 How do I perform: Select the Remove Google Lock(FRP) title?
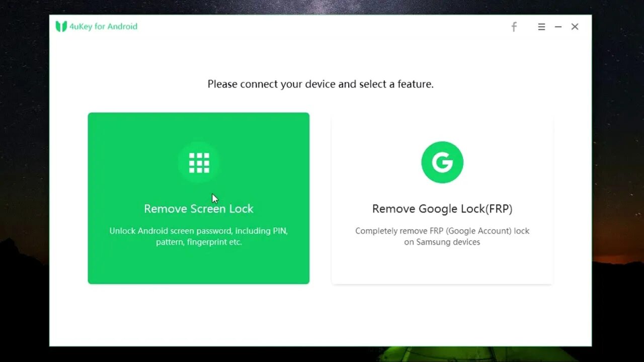[x=442, y=209]
